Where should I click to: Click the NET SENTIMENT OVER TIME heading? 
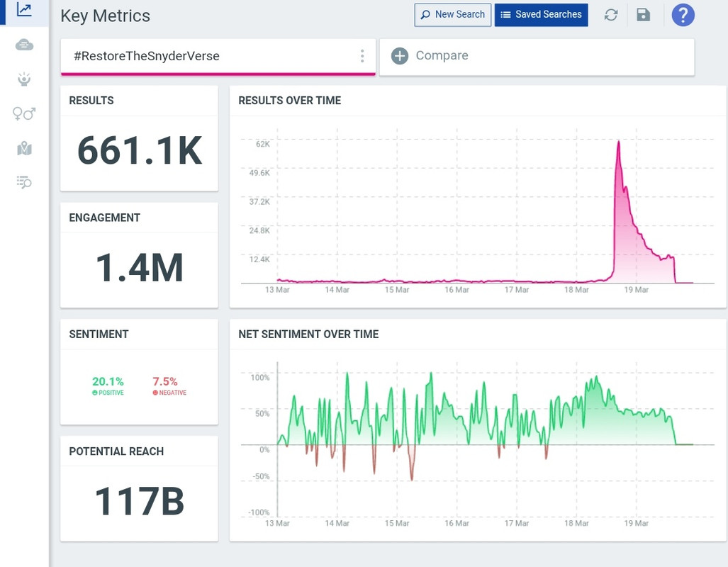click(309, 335)
